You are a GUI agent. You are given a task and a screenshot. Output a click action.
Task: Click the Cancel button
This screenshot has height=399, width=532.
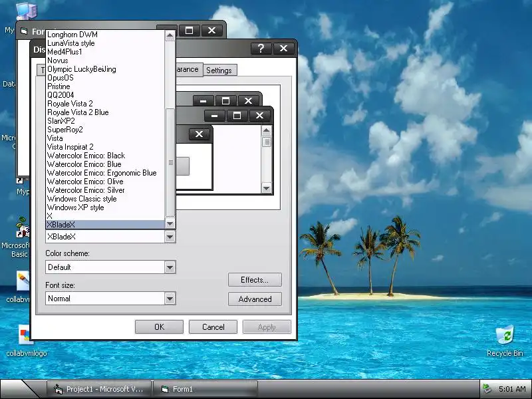coord(213,327)
